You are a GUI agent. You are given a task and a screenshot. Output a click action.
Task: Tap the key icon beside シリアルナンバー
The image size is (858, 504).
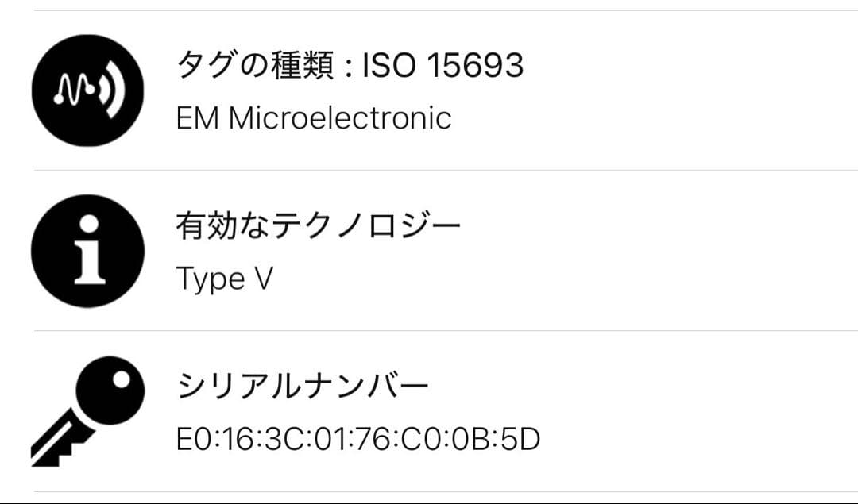tap(87, 410)
